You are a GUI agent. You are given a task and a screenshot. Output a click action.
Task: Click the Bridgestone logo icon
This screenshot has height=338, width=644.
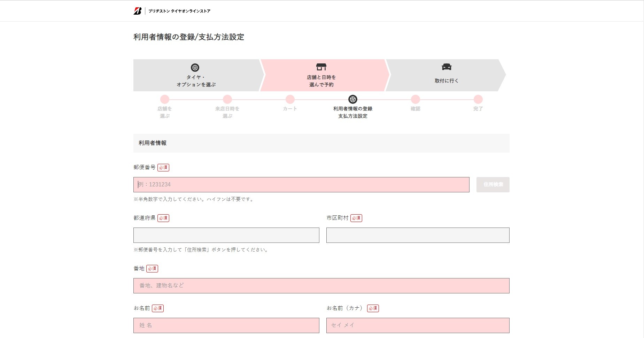(x=137, y=11)
